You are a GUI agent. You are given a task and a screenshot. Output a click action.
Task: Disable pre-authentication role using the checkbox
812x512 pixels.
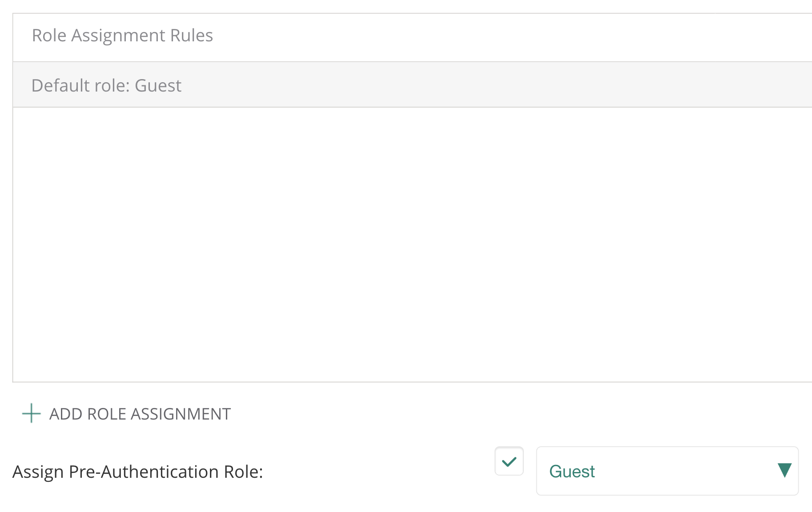coord(509,461)
